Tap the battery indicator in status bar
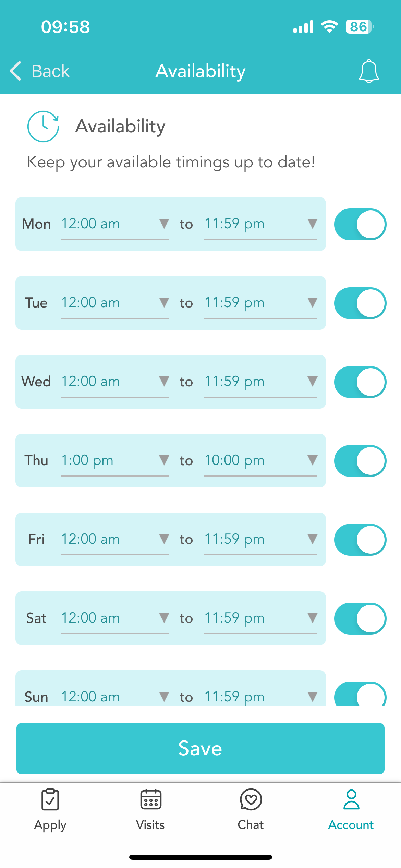Screen dimensions: 401x868 pos(359,27)
